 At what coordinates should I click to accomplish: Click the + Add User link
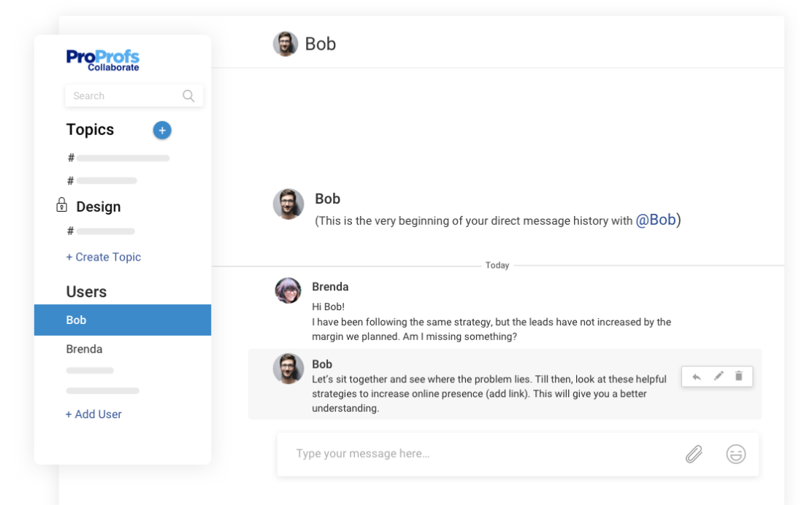coord(94,414)
